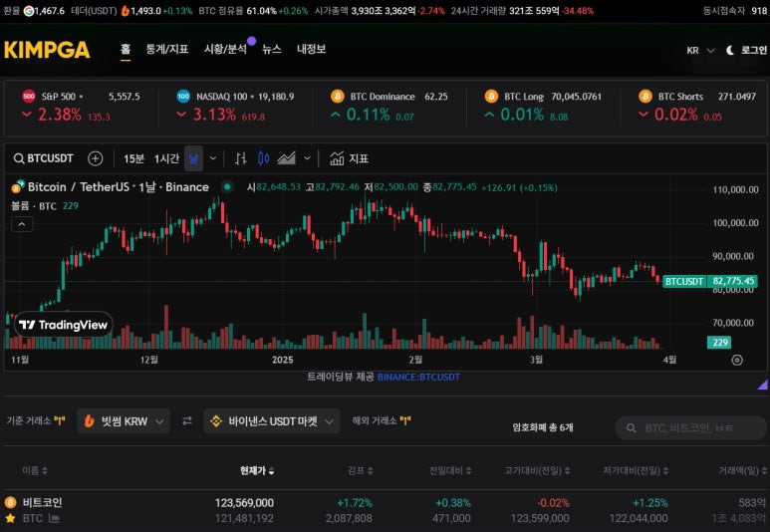Open the NASDAQ 100 index card

click(236, 107)
